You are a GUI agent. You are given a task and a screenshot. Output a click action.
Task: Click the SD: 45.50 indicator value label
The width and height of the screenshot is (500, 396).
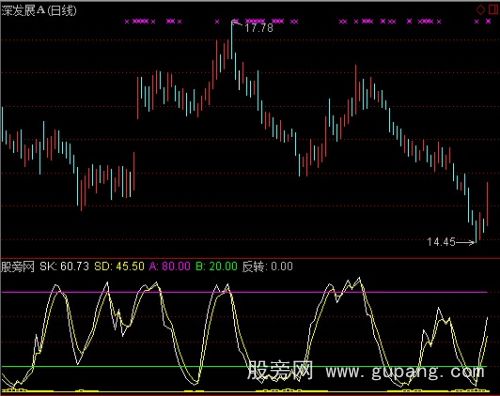pyautogui.click(x=119, y=266)
